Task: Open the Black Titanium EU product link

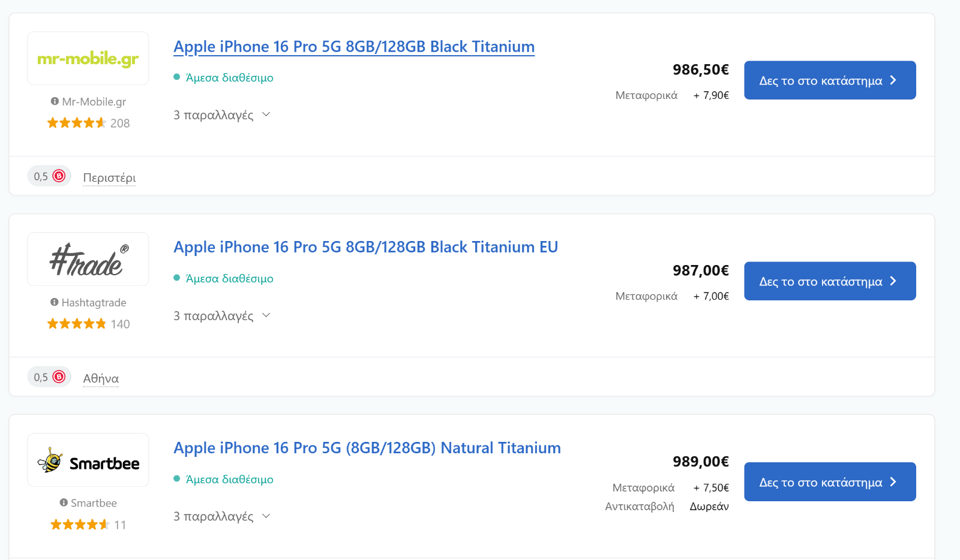Action: (x=366, y=247)
